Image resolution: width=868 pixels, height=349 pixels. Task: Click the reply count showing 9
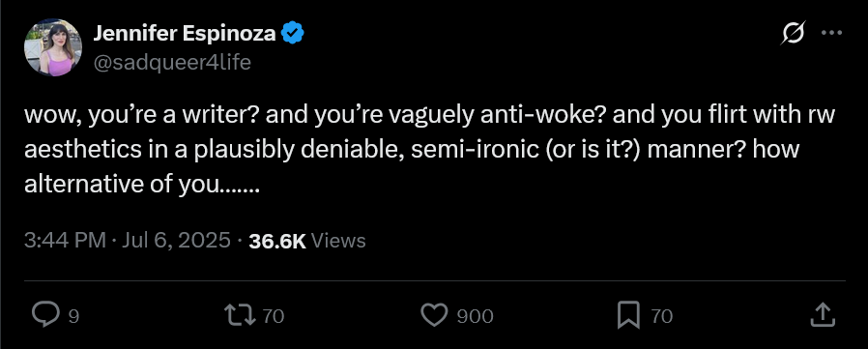[73, 316]
